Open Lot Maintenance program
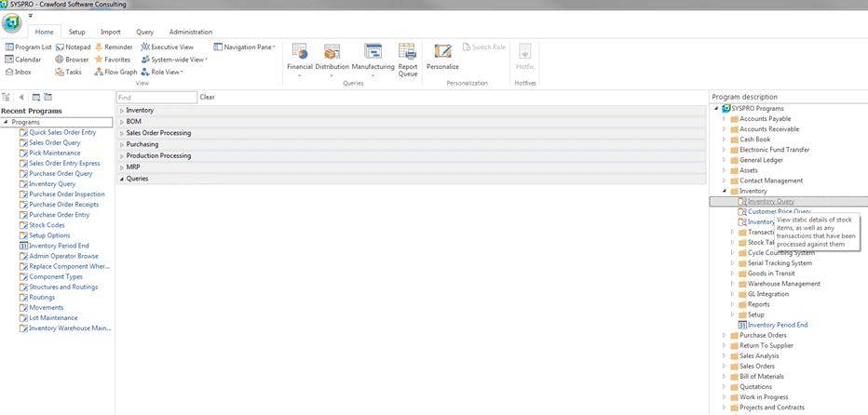 pyautogui.click(x=54, y=318)
